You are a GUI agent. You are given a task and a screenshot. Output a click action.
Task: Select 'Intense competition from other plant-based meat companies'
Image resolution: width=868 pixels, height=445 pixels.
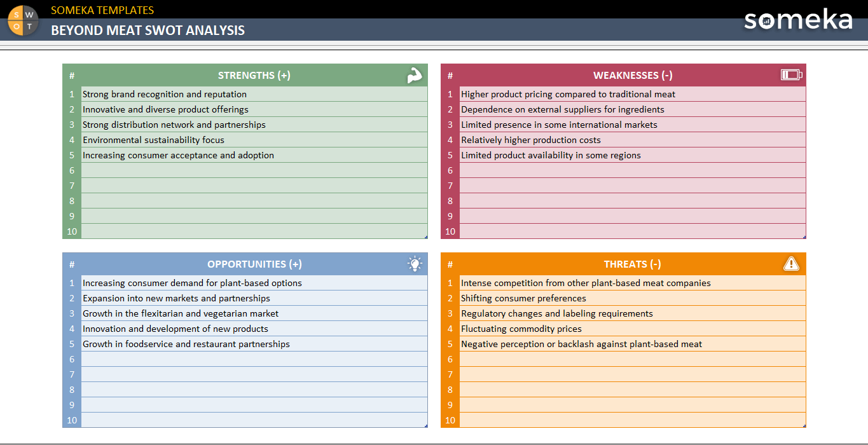[x=633, y=283]
